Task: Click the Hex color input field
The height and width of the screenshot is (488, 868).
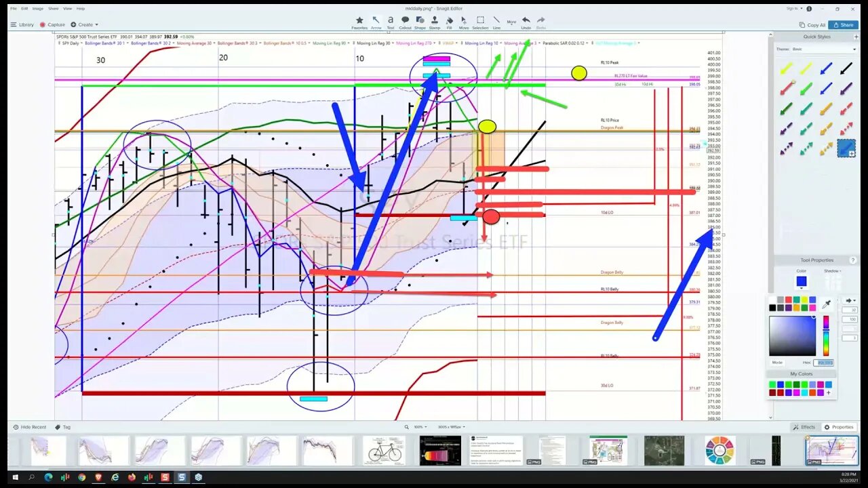Action: coord(825,363)
